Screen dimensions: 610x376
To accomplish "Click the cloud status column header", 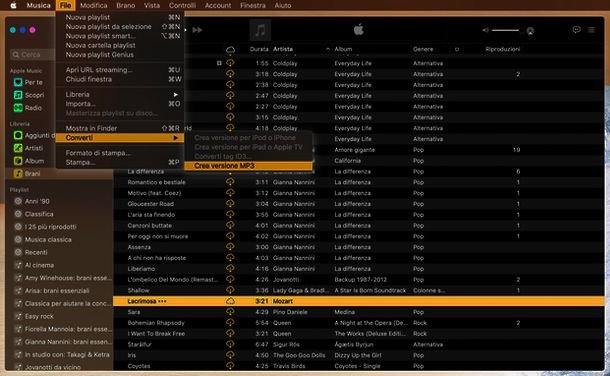I will point(230,49).
